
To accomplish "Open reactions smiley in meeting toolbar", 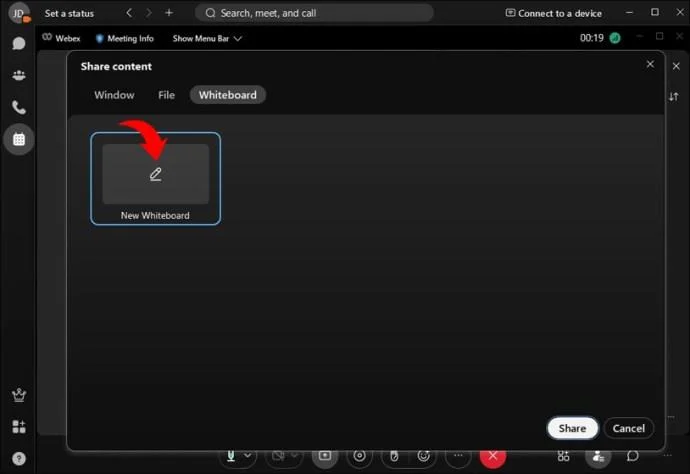I will [x=423, y=456].
